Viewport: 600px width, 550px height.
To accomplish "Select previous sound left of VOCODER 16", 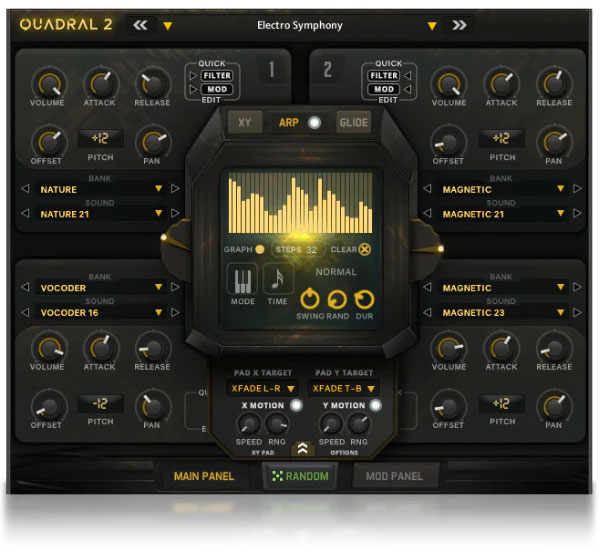I will point(25,312).
